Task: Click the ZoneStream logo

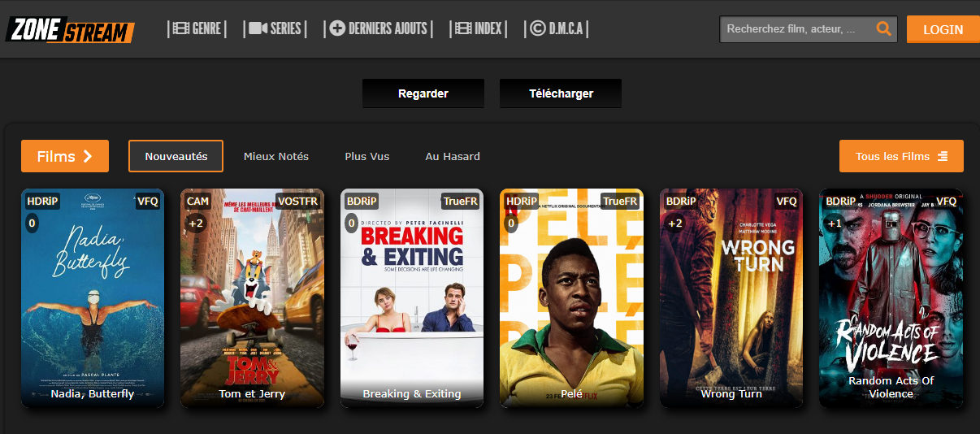Action: click(70, 29)
